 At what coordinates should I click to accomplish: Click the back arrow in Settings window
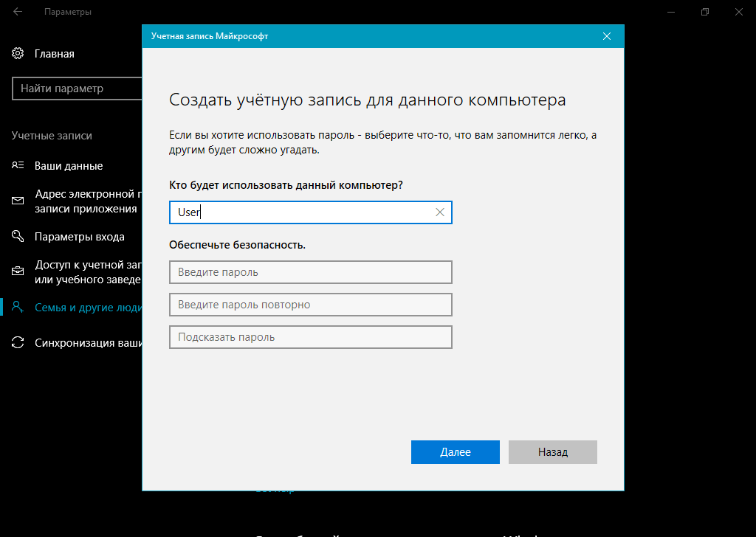(x=18, y=12)
